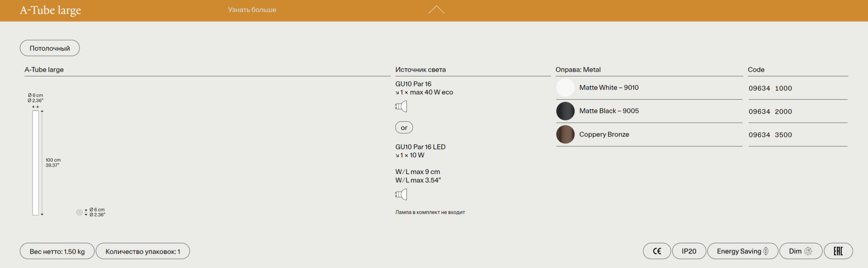This screenshot has width=868, height=268.
Task: Click the GU10 Par 16 LED bulb icon
Action: click(401, 195)
